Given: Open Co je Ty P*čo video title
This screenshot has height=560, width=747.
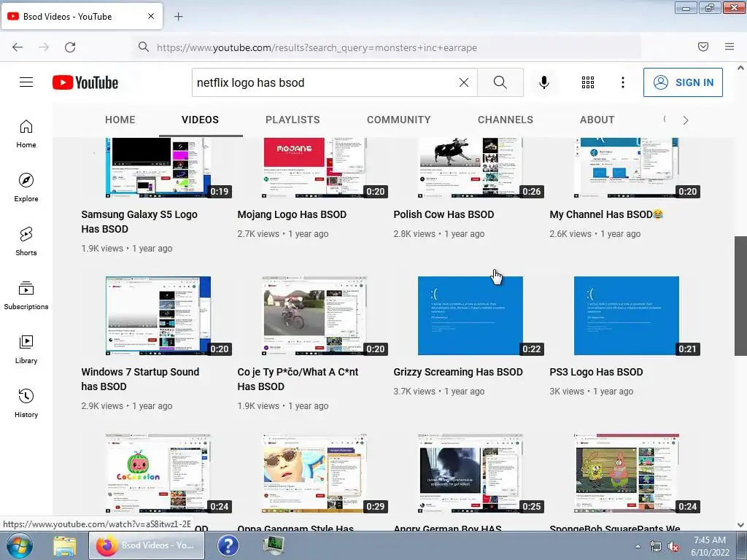Looking at the screenshot, I should (x=298, y=379).
